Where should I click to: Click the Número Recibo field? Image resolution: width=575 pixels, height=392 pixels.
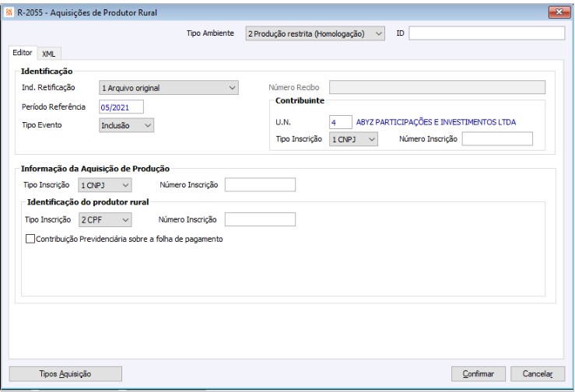pos(437,87)
